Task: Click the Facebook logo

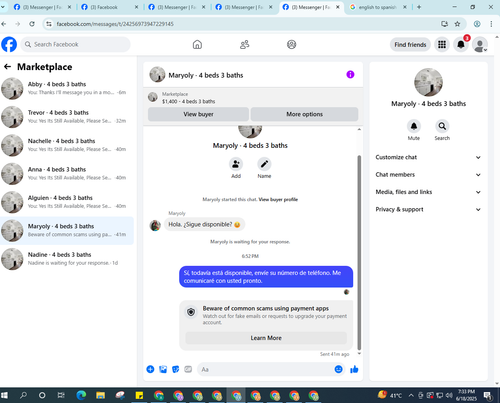Action: (9, 44)
